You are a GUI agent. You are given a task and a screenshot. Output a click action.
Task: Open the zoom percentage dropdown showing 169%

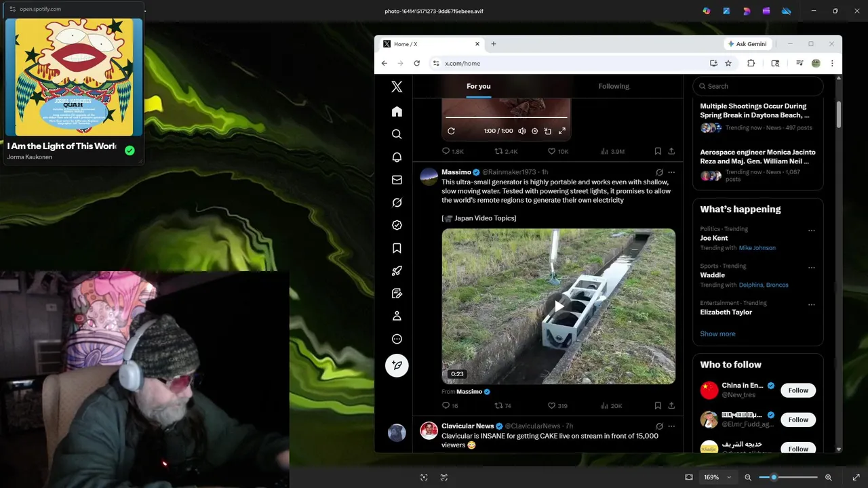tap(717, 477)
